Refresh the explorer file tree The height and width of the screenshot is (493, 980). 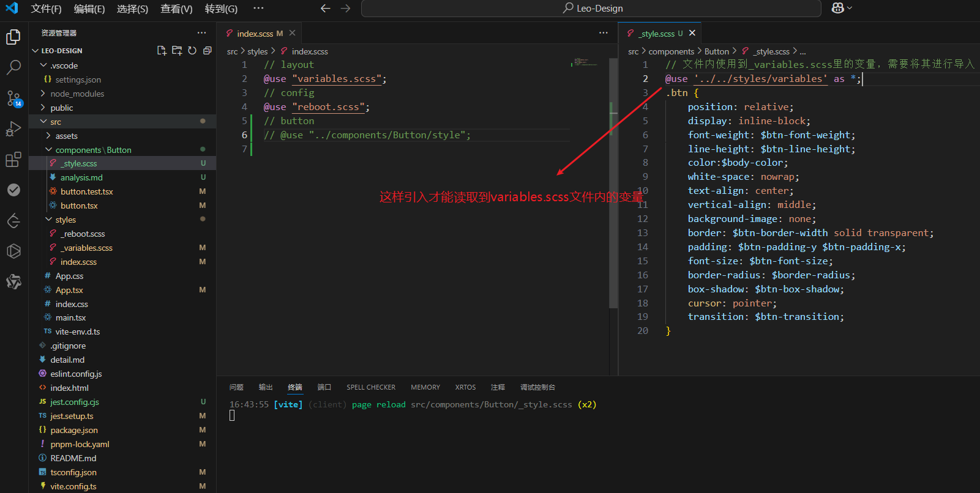pyautogui.click(x=192, y=51)
